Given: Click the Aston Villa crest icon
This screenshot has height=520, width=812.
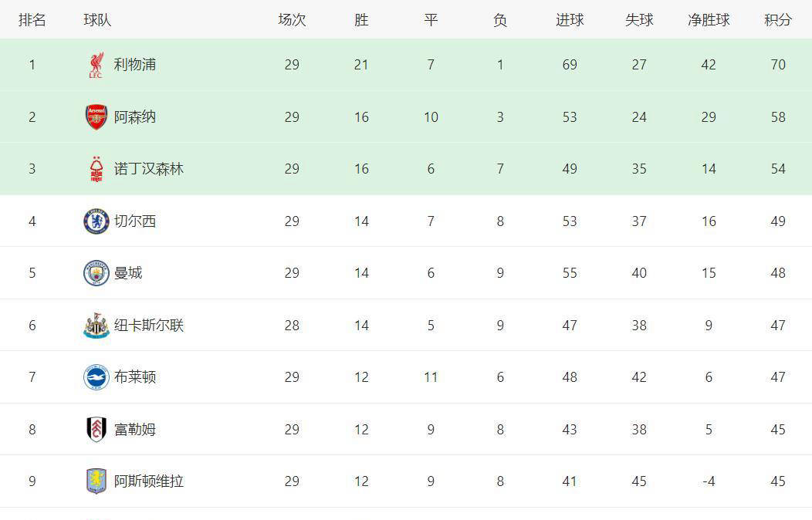Looking at the screenshot, I should (96, 481).
